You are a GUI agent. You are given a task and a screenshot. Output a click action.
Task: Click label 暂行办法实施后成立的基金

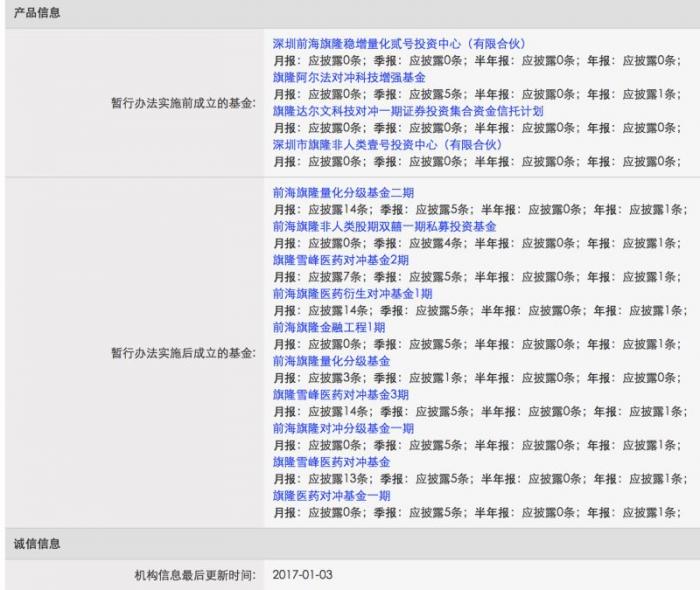pyautogui.click(x=183, y=353)
